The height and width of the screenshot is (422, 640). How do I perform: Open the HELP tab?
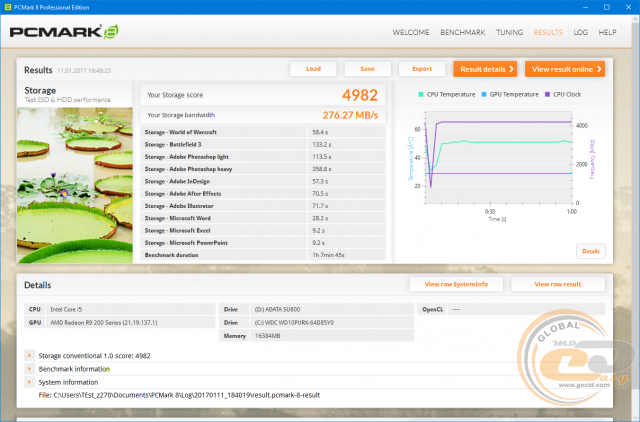tap(607, 32)
